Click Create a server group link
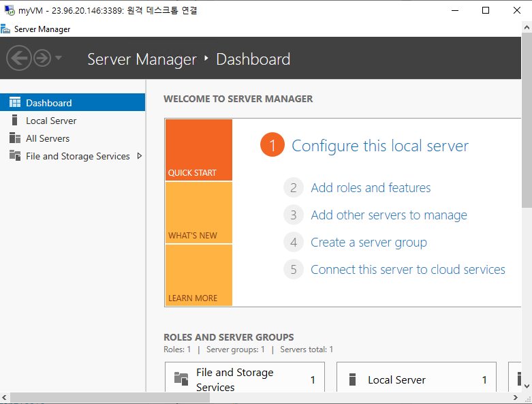 point(369,243)
